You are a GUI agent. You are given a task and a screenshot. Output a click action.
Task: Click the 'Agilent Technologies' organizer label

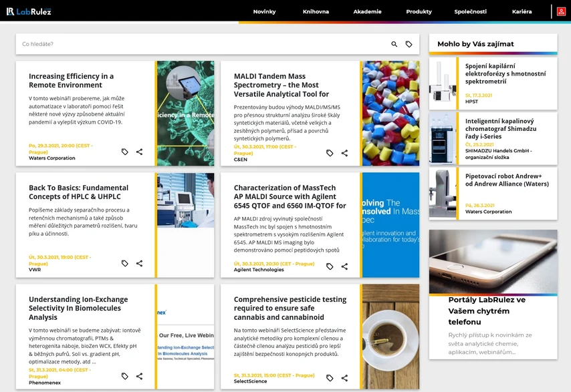(259, 270)
